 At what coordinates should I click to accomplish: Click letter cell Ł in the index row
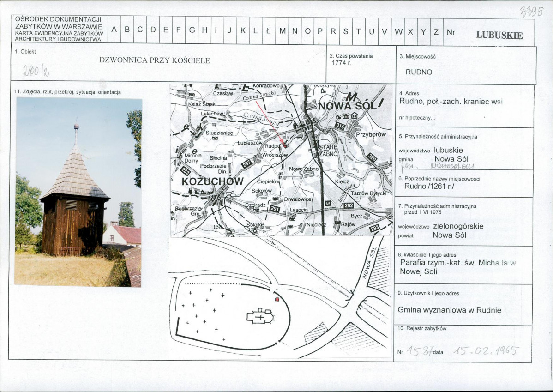point(268,30)
